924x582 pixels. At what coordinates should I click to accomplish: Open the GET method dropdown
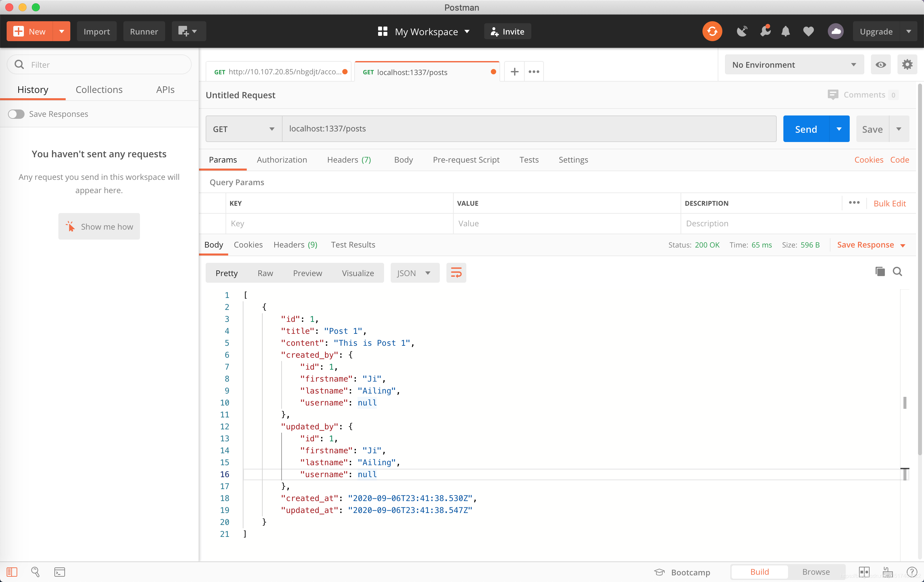[x=244, y=129]
